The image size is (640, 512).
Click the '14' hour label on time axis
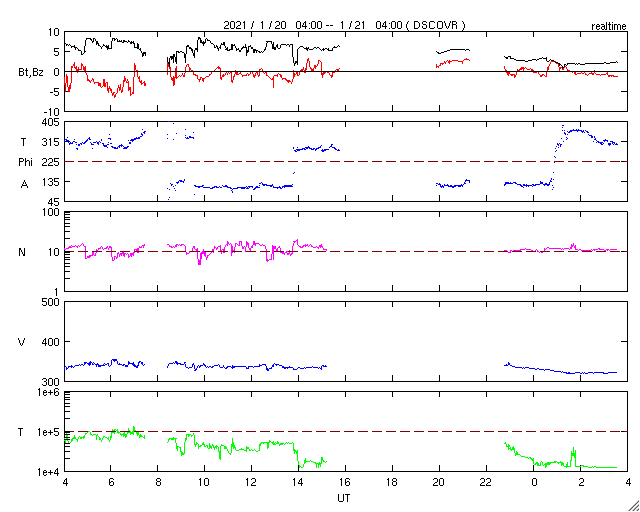(298, 482)
